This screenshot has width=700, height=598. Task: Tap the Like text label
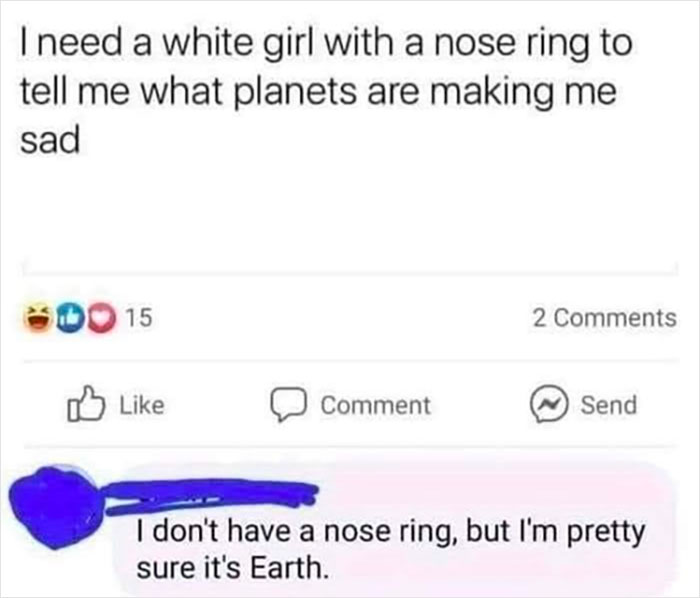(x=142, y=405)
